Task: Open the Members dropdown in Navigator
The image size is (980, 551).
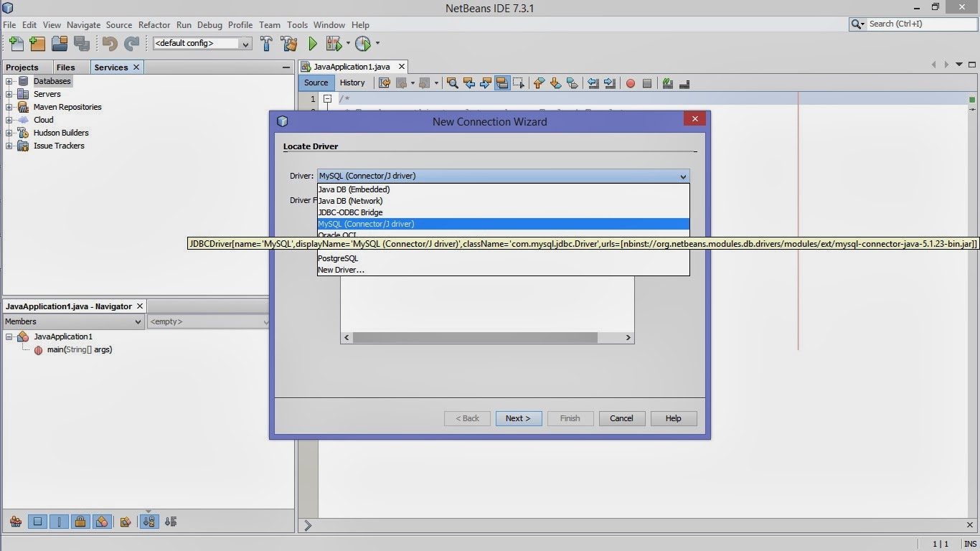Action: (73, 321)
